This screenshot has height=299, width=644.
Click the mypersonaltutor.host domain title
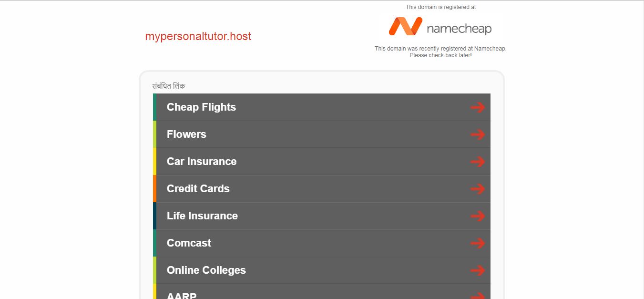[x=198, y=36]
